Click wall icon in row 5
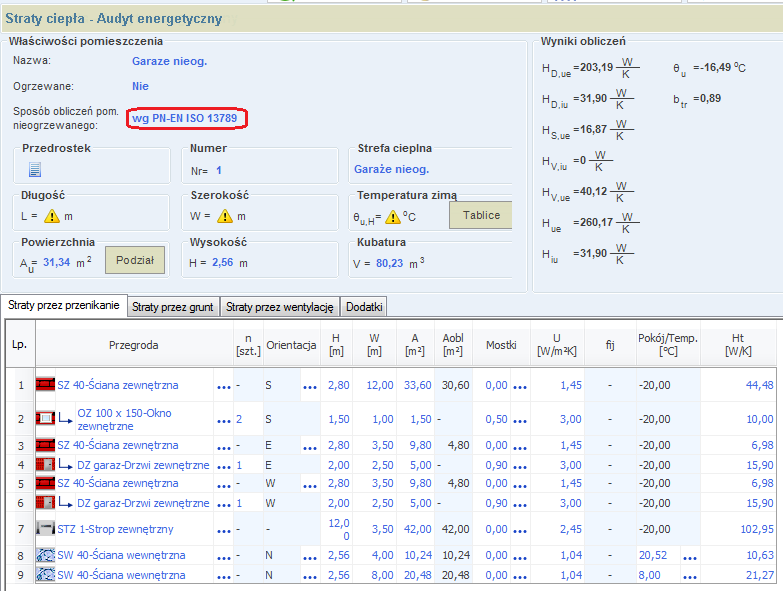783x591 pixels. (x=45, y=483)
